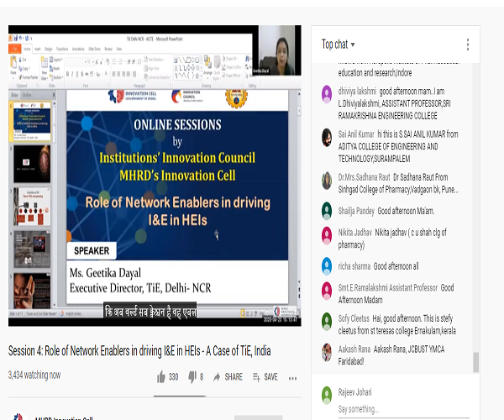Click the PowerPoint Home tab
504x420 pixels.
pyautogui.click(x=27, y=49)
